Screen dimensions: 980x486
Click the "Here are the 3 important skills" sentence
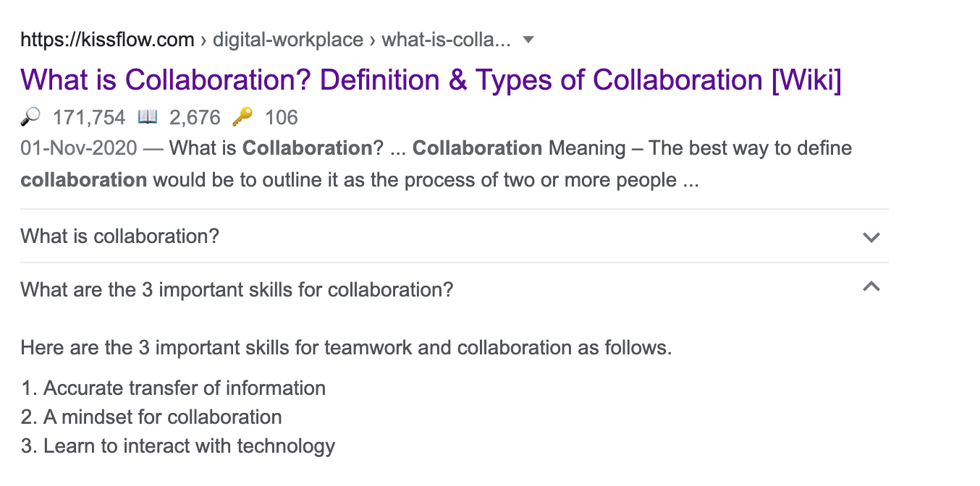(x=346, y=348)
